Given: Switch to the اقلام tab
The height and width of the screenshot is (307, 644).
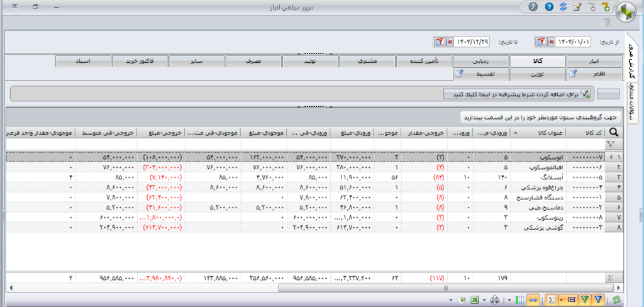Looking at the screenshot, I should click(x=594, y=74).
